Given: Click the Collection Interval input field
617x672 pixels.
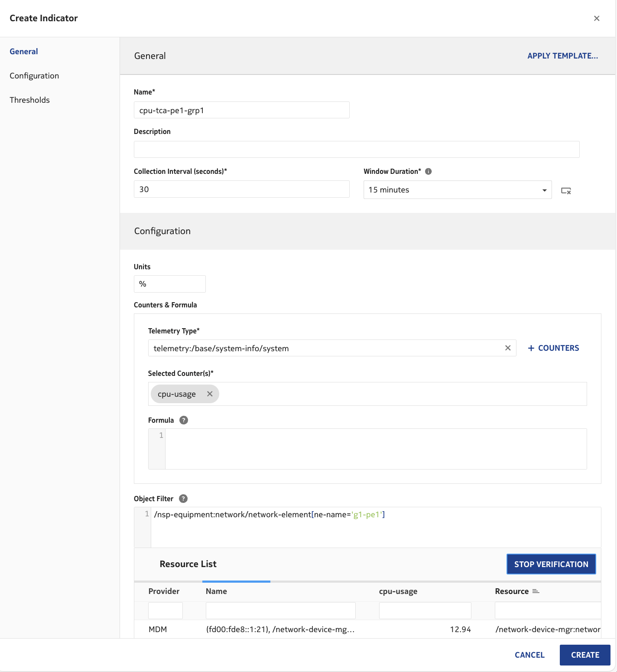Looking at the screenshot, I should [x=241, y=189].
